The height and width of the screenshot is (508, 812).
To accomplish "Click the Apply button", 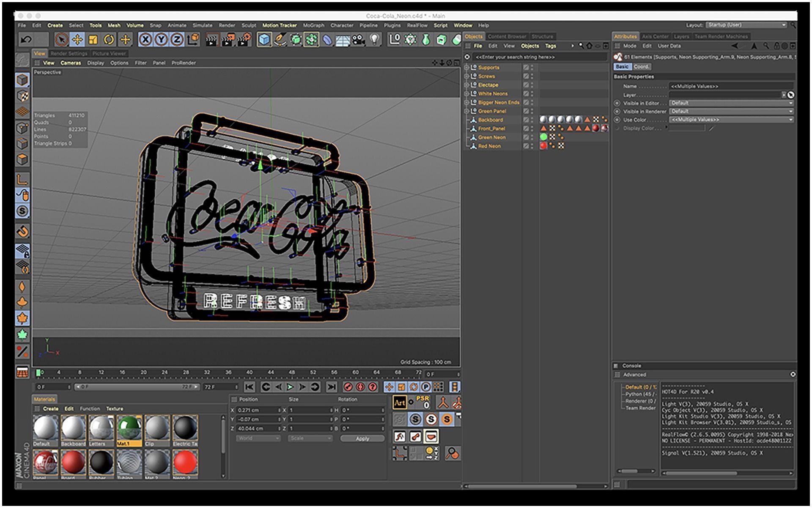I will tap(362, 439).
